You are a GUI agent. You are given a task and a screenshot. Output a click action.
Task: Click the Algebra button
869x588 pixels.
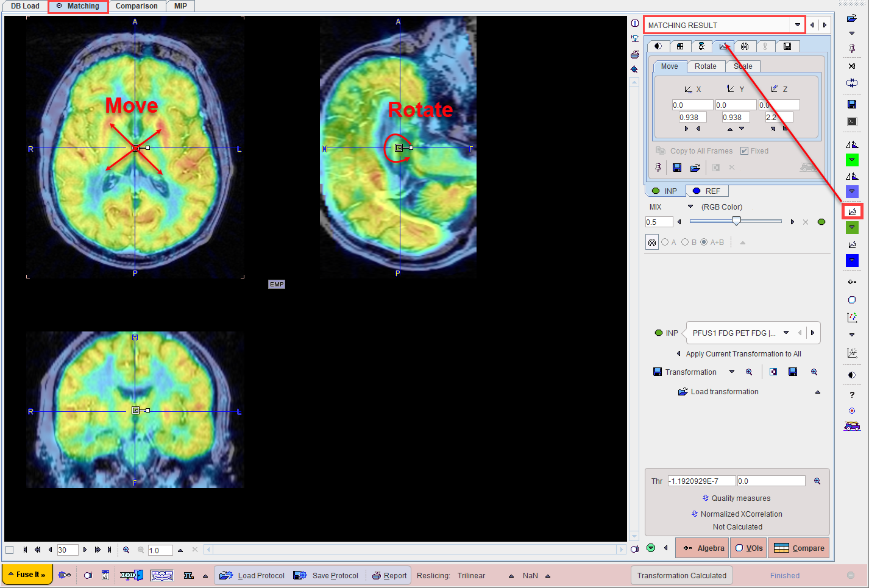coord(702,548)
